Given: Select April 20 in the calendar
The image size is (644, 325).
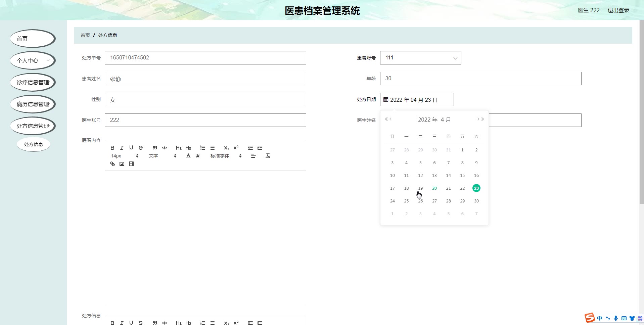Looking at the screenshot, I should pyautogui.click(x=434, y=188).
